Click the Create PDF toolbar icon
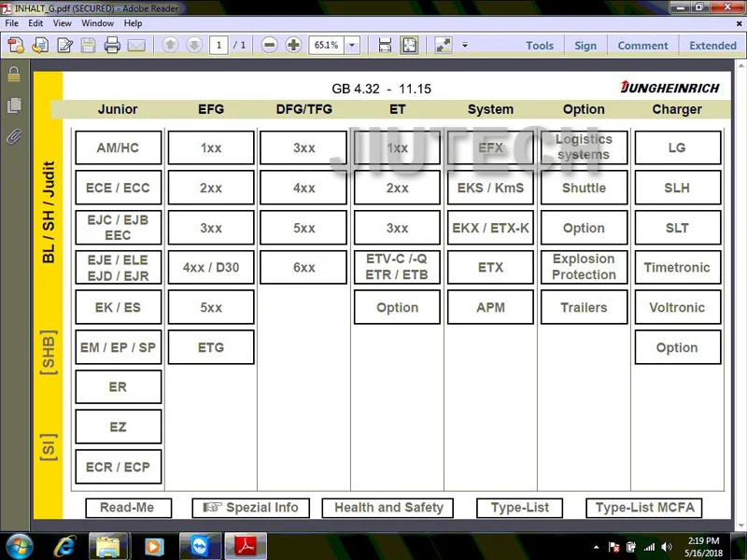The height and width of the screenshot is (560, 747). (16, 45)
